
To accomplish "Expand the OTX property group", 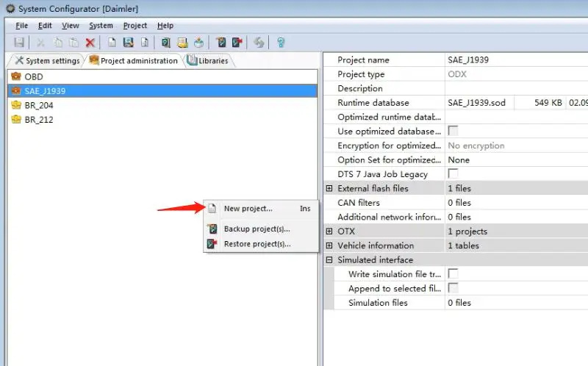I will tap(329, 232).
